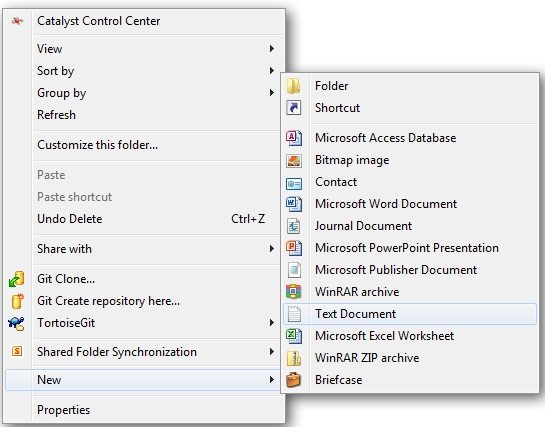
Task: Click the Git Create repository icon
Action: click(x=17, y=301)
